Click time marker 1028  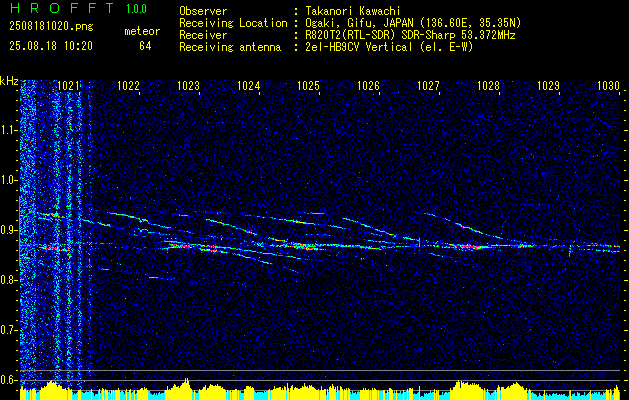tap(489, 86)
